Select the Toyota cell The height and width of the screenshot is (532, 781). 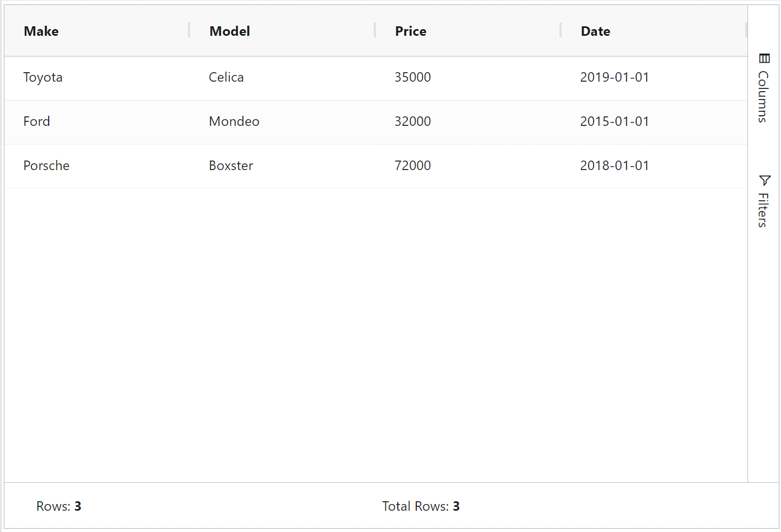[x=43, y=77]
